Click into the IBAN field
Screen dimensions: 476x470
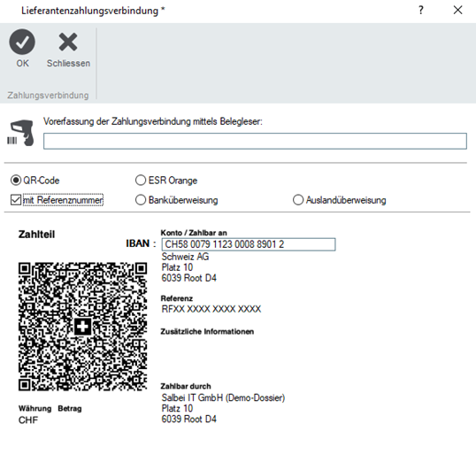pyautogui.click(x=249, y=244)
